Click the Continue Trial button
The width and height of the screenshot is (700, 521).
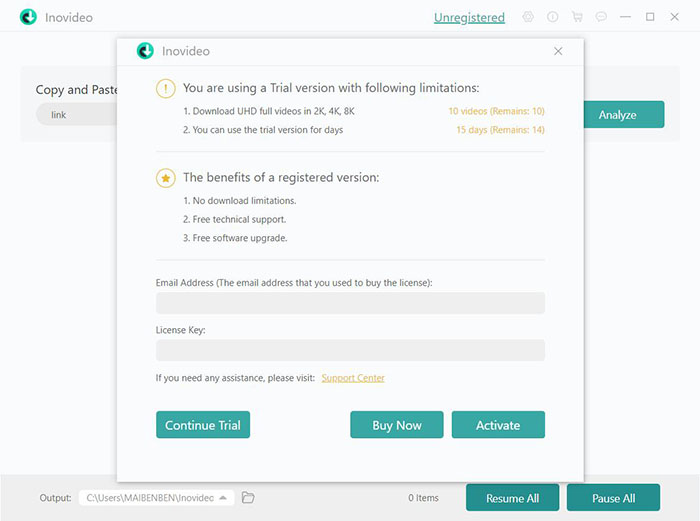(x=203, y=425)
